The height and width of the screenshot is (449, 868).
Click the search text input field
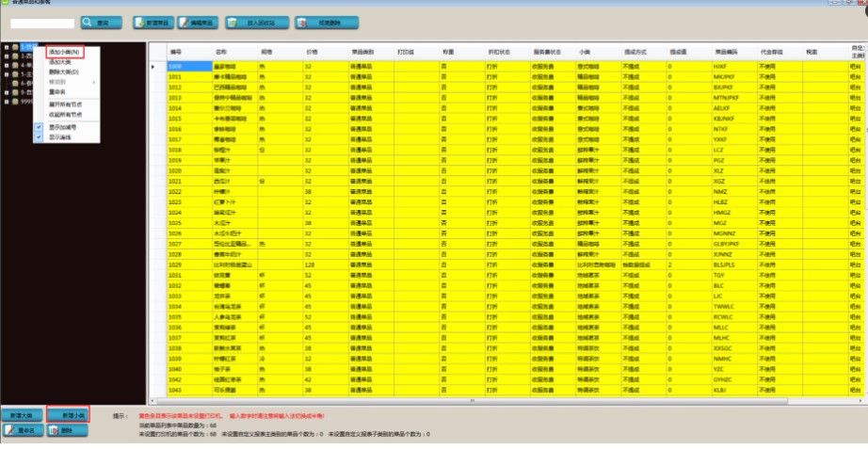(41, 22)
